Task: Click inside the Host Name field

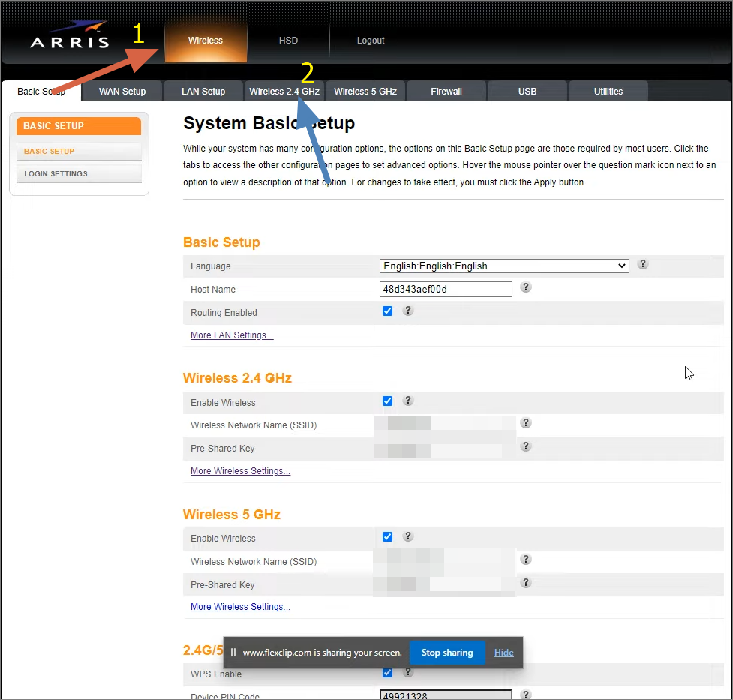Action: click(x=446, y=289)
